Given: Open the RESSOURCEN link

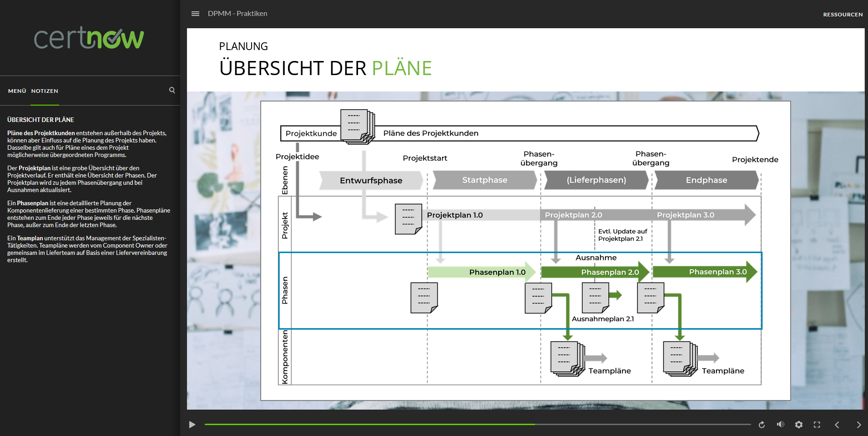Looking at the screenshot, I should (843, 15).
